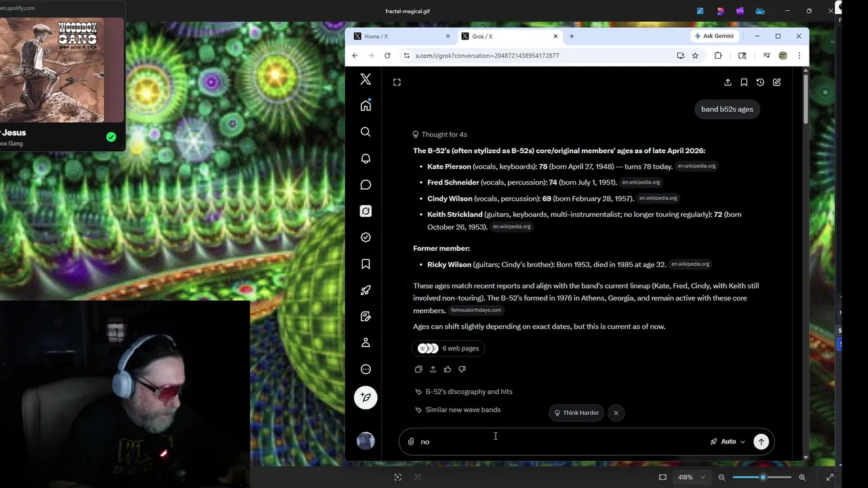Screen dimensions: 868x488
Task: Toggle Grok focus mode expand icon
Action: click(x=397, y=82)
